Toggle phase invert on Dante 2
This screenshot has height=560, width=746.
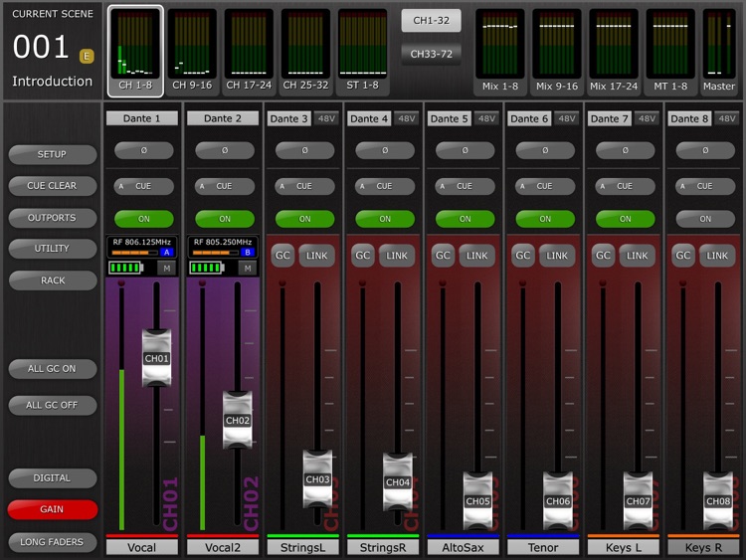click(x=225, y=150)
